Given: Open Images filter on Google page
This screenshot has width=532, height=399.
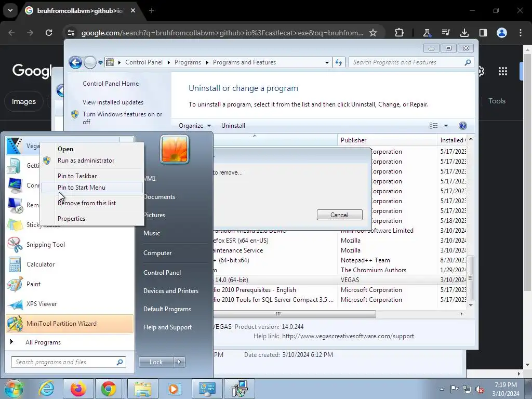Looking at the screenshot, I should 24,101.
